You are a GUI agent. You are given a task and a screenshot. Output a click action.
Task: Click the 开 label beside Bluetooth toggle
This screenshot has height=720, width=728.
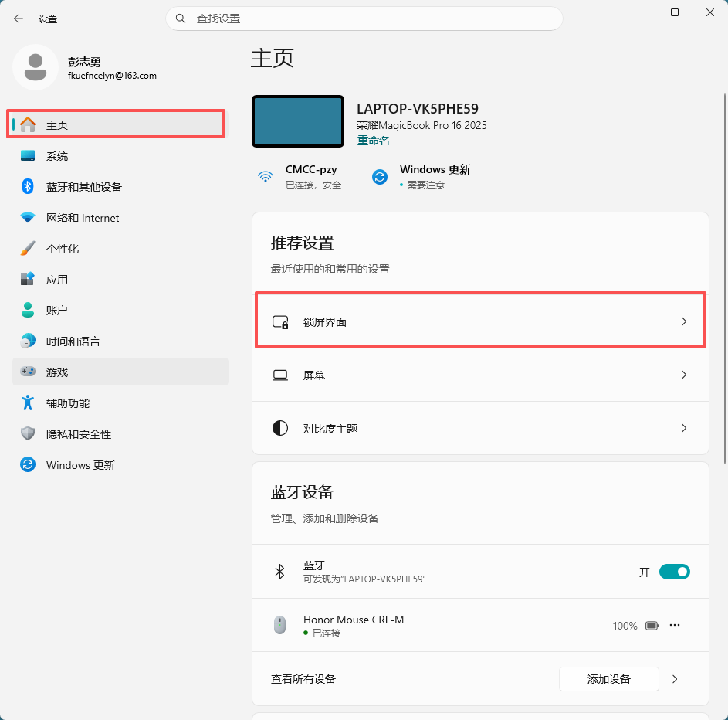[x=645, y=572]
